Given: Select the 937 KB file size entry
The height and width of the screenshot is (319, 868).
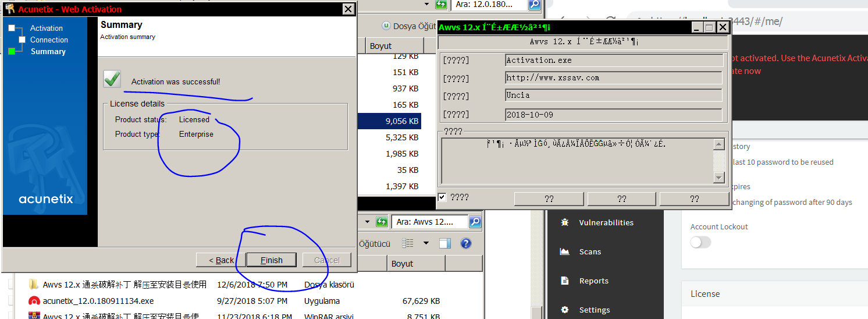Looking at the screenshot, I should [405, 88].
